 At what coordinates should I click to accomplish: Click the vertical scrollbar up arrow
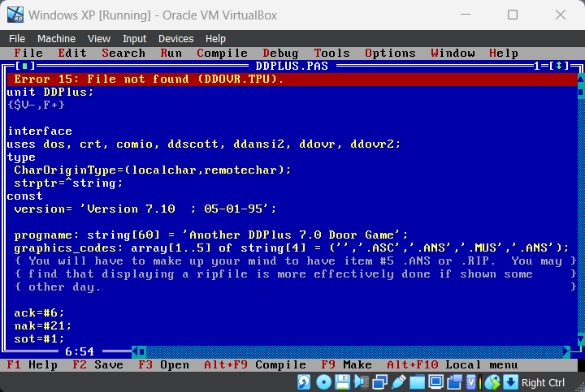581,79
